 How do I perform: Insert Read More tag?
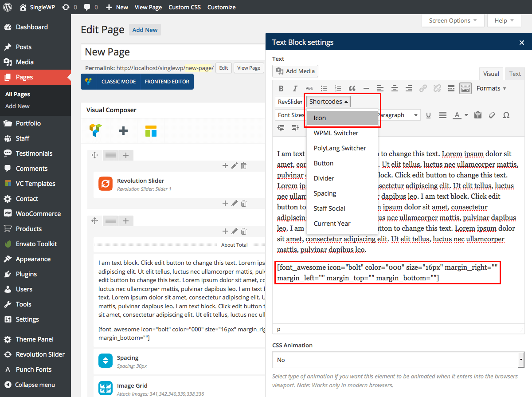click(451, 88)
